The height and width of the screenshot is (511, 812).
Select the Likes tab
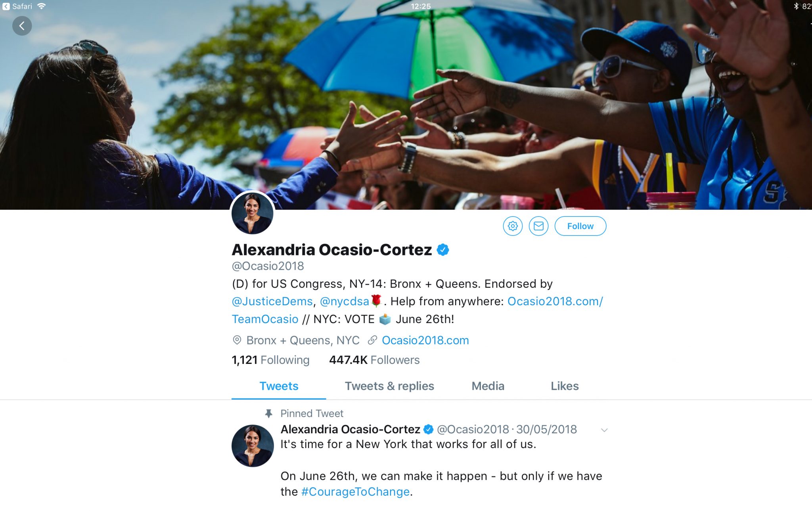point(565,386)
